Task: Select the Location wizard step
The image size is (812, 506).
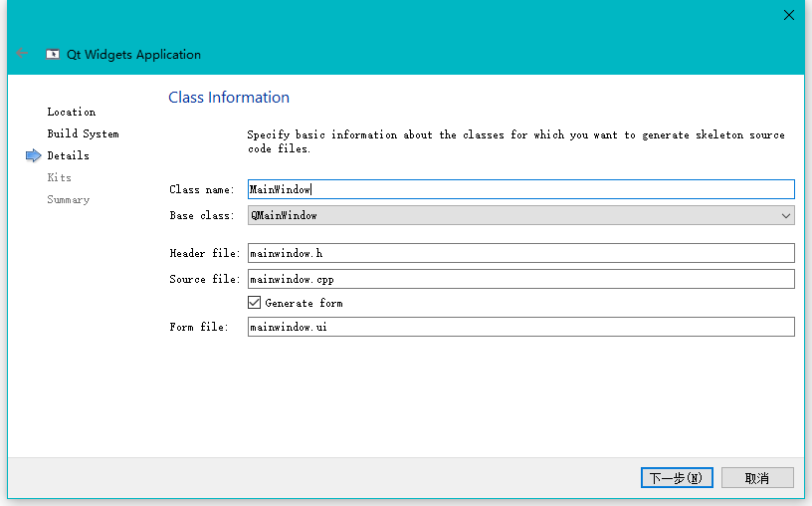Action: [x=72, y=112]
